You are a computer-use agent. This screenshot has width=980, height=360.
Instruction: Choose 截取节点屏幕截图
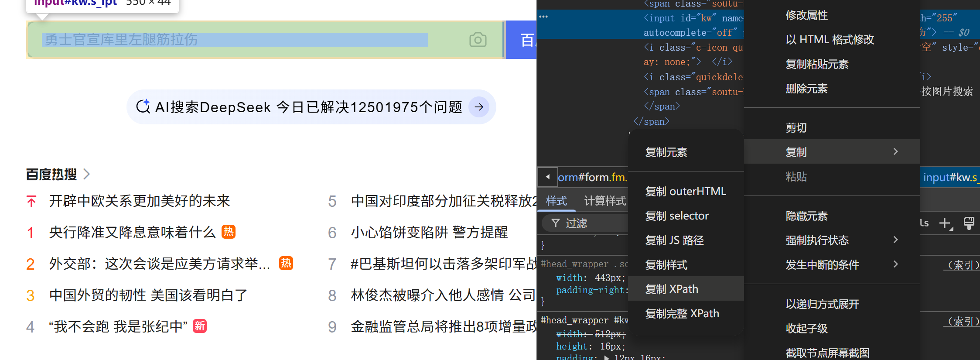click(x=827, y=353)
